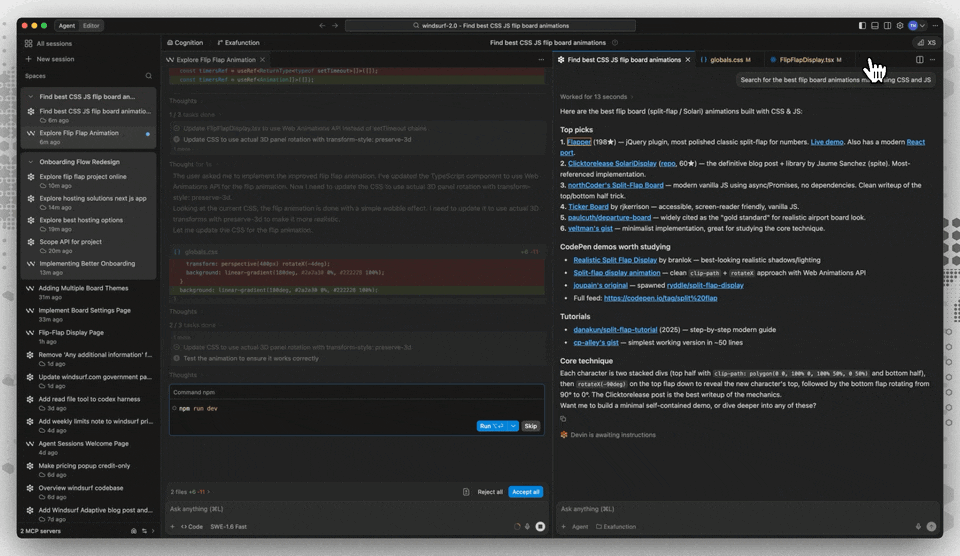This screenshot has height=556, width=960.
Task: Click the left Ask anything input
Action: point(356,509)
